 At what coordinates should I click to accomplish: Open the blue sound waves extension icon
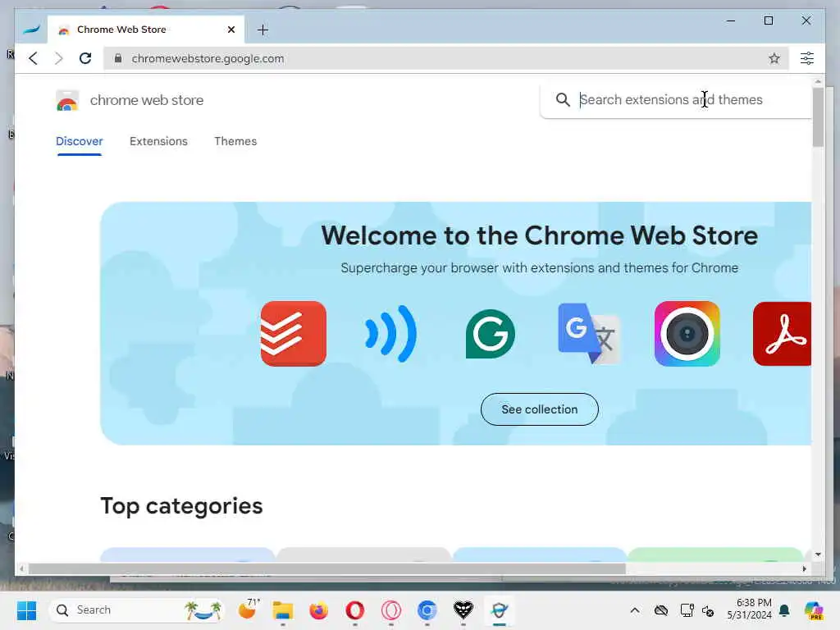[391, 334]
